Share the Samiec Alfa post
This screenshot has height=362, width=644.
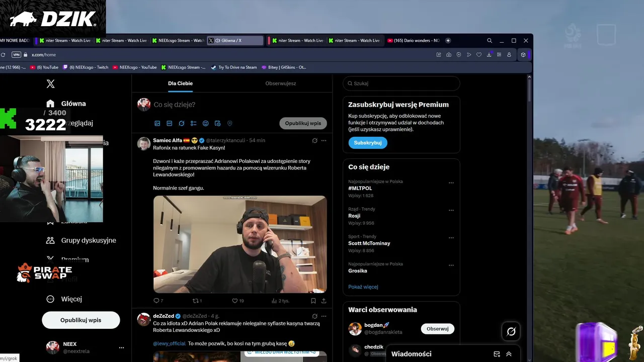(324, 301)
